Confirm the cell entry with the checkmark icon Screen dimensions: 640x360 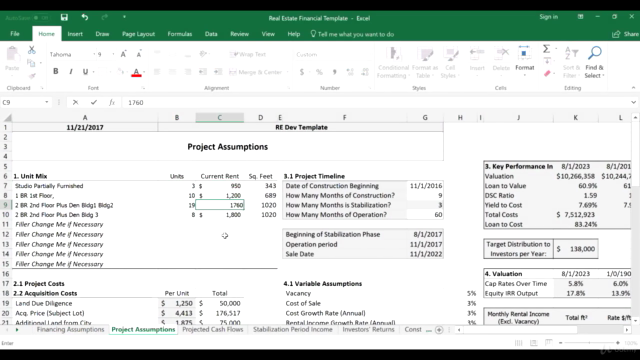[x=94, y=102]
